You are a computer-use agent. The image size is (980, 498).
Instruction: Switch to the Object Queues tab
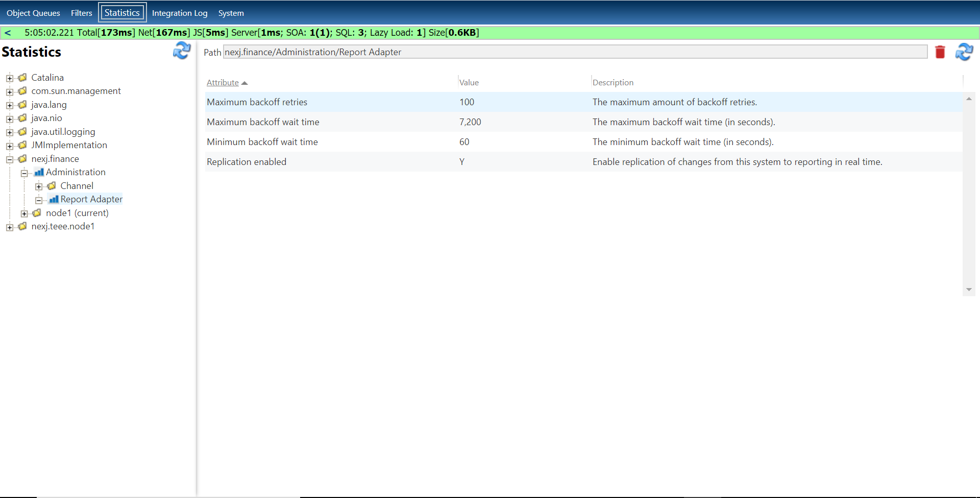tap(33, 13)
